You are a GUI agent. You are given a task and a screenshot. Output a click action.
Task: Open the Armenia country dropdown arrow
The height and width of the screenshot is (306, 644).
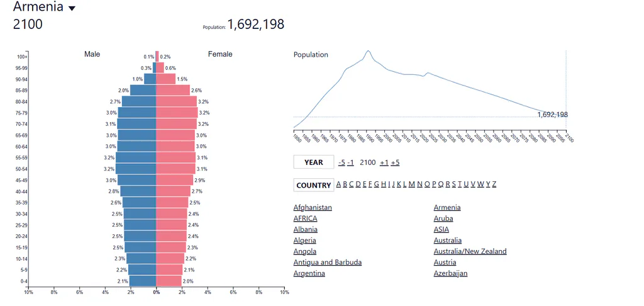(x=72, y=8)
